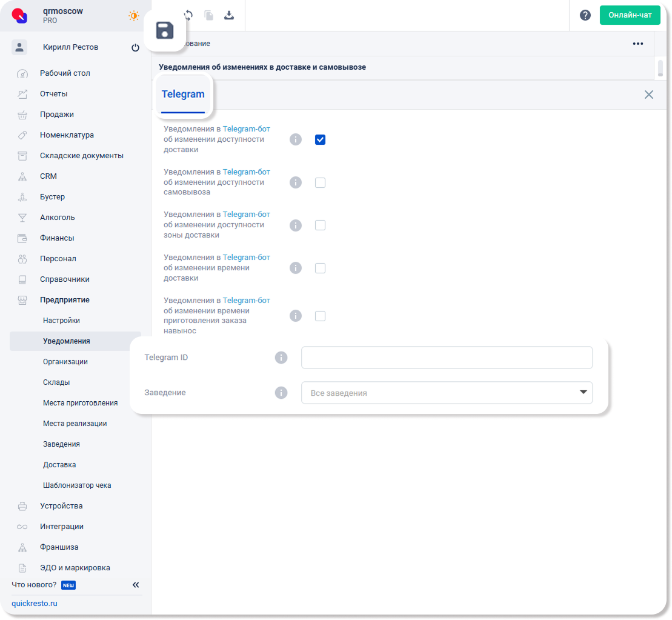Switch to the Telegram tab
672x620 pixels.
pos(183,95)
